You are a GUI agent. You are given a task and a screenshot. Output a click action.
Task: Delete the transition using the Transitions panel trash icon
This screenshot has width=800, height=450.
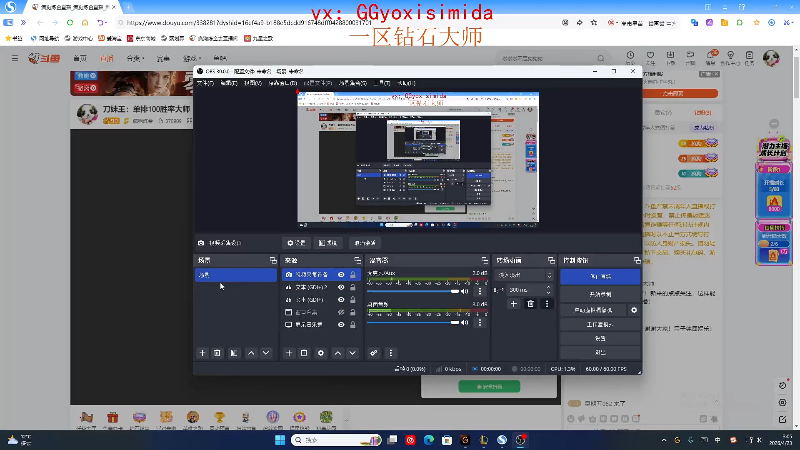(x=531, y=304)
